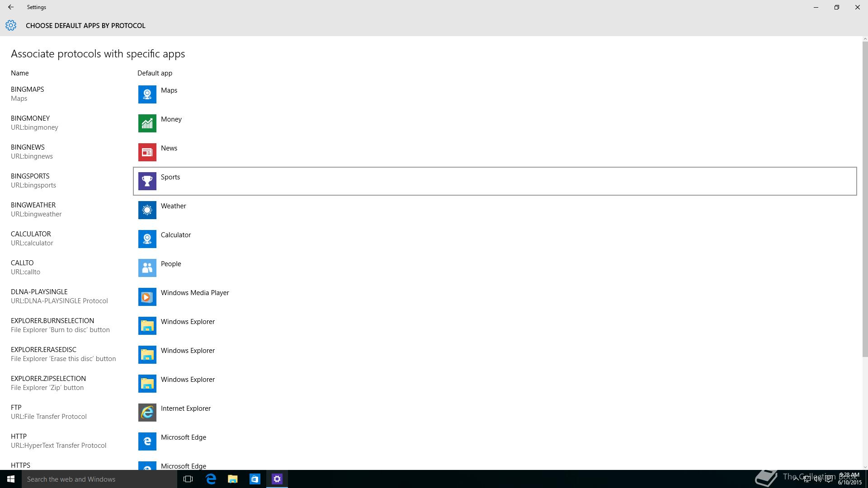Viewport: 868px width, 488px height.
Task: Select the CALCULATOR protocol name
Action: 31,234
